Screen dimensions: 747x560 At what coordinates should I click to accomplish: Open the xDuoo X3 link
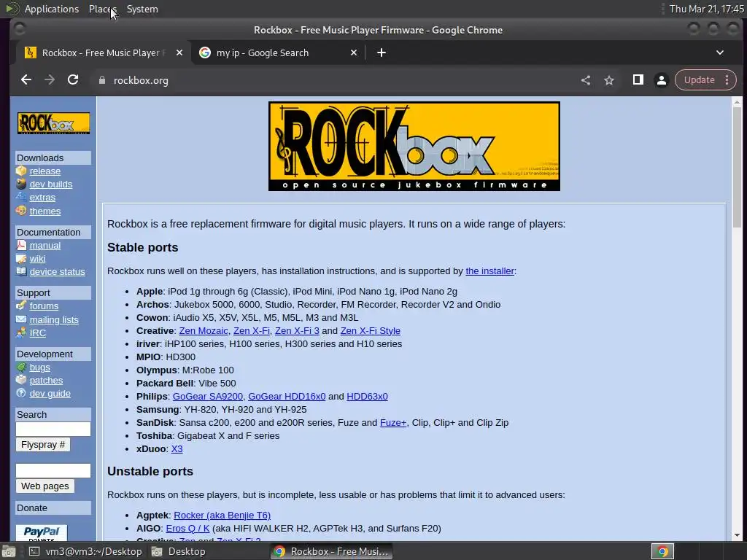click(177, 448)
